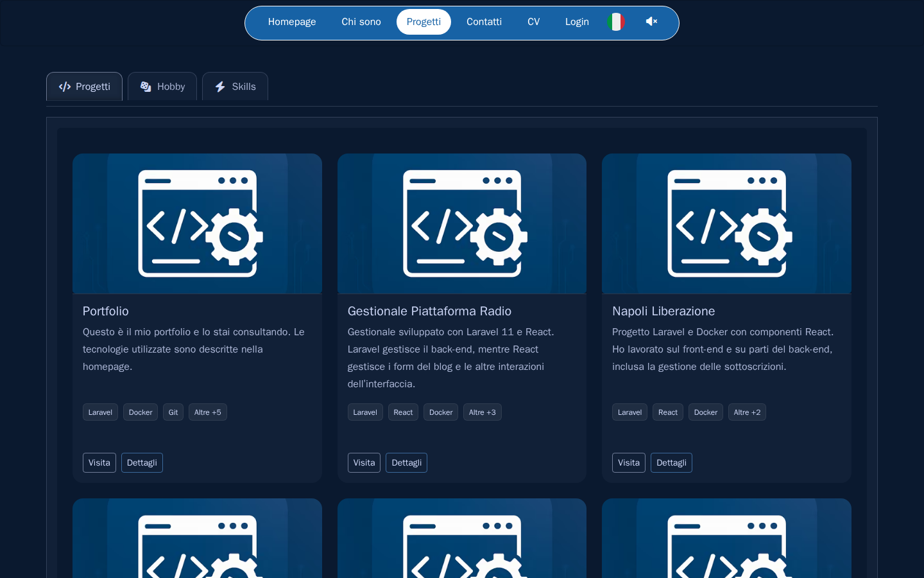The image size is (924, 578).
Task: Visit Gestionale Piattaforma Radio project
Action: pos(364,462)
